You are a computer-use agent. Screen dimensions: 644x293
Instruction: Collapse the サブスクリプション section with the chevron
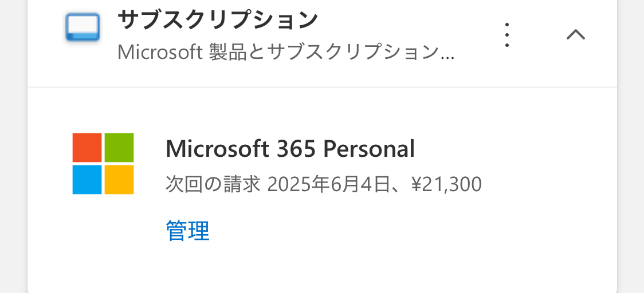(x=575, y=34)
